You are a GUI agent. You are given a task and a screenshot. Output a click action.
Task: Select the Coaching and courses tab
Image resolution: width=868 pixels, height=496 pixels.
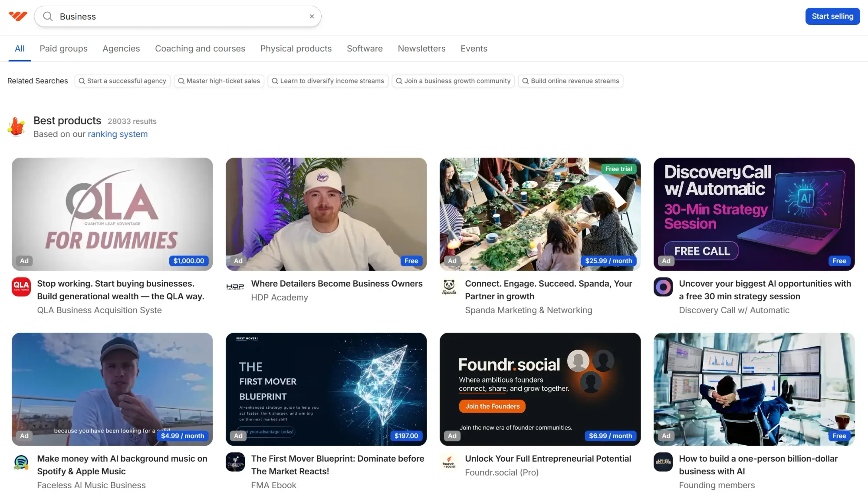[x=200, y=49]
